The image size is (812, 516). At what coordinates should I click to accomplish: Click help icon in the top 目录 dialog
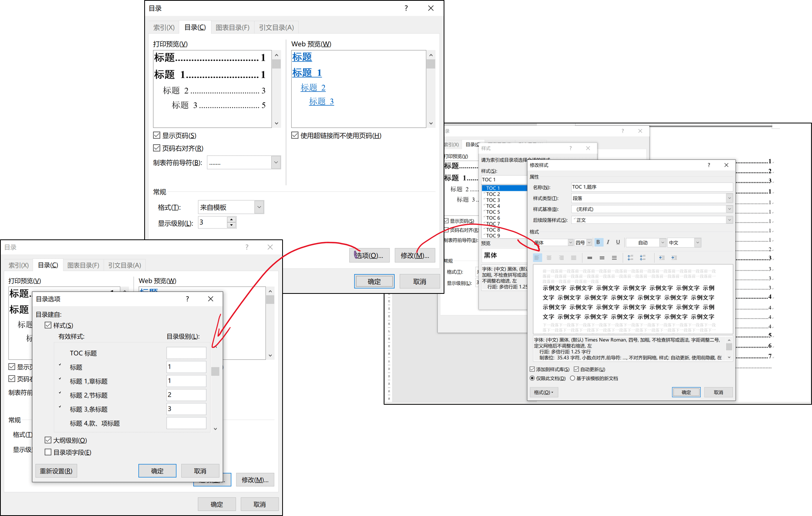tap(406, 8)
